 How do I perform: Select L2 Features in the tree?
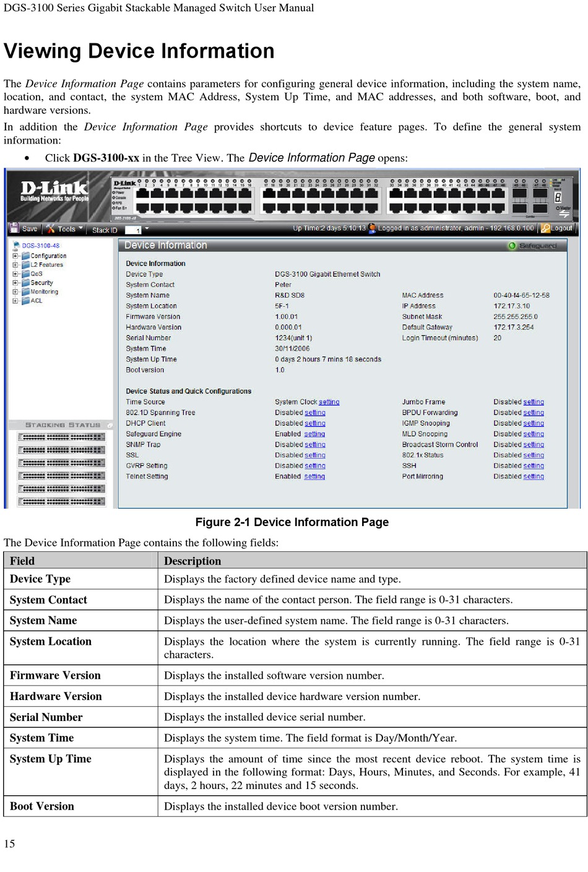[47, 264]
